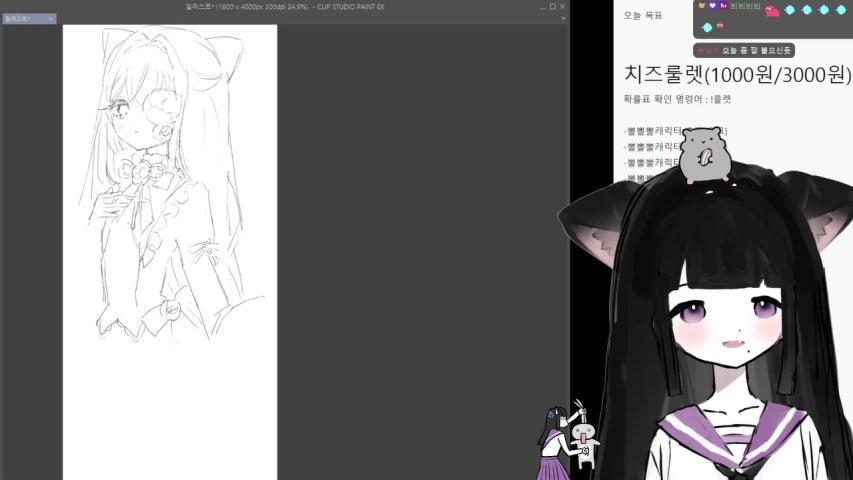Click the pink blob emote in chat
This screenshot has width=853, height=480.
pos(772,10)
